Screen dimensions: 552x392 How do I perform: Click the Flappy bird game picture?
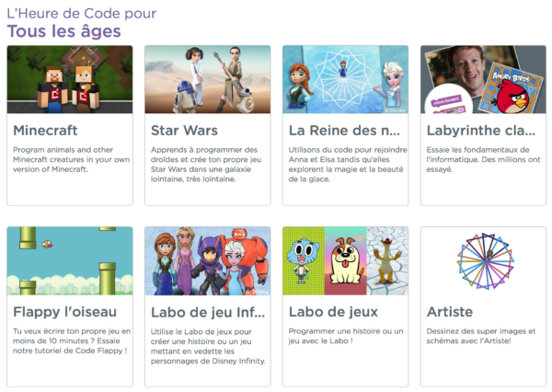pyautogui.click(x=70, y=261)
